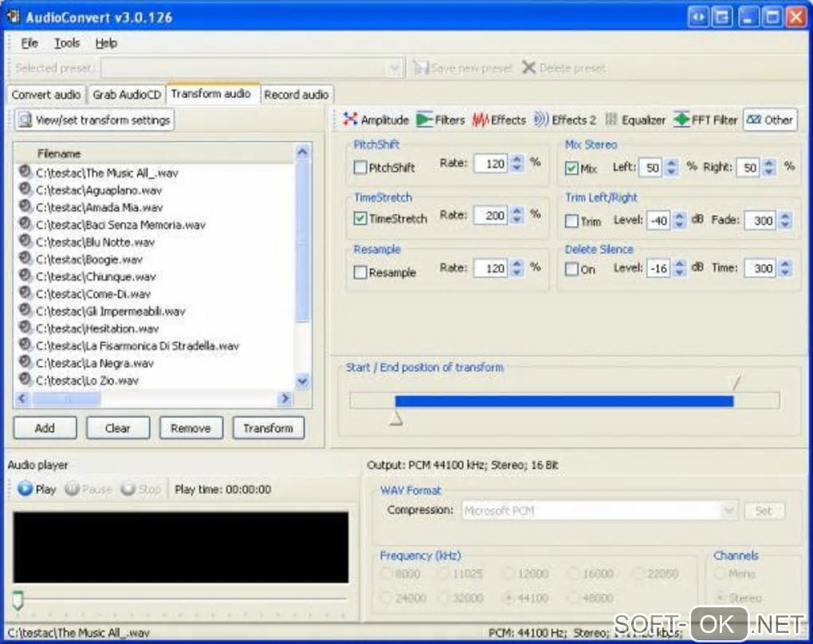Screen dimensions: 813x644
Task: Click View/set transform settings button
Action: click(94, 120)
